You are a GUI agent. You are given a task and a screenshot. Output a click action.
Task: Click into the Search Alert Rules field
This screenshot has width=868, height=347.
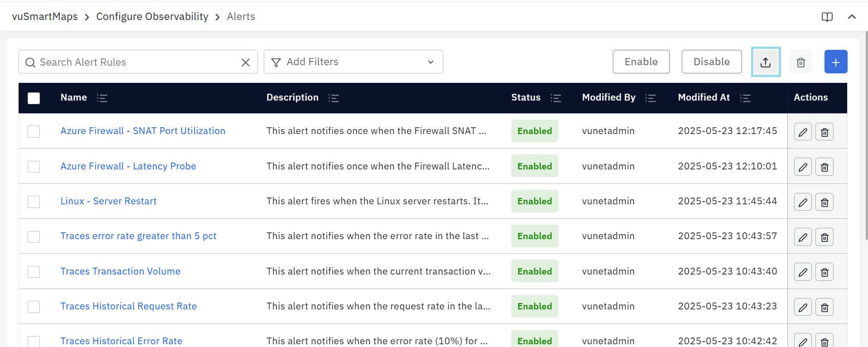136,62
